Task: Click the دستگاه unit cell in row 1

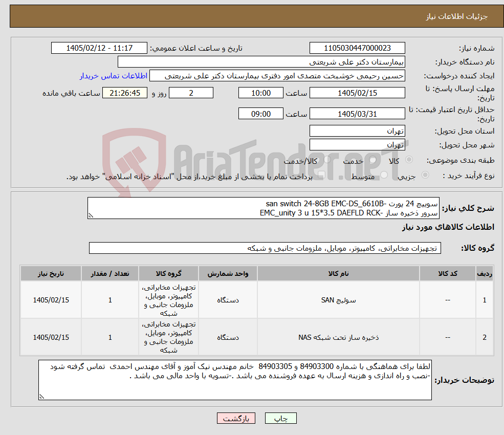Action: click(228, 300)
